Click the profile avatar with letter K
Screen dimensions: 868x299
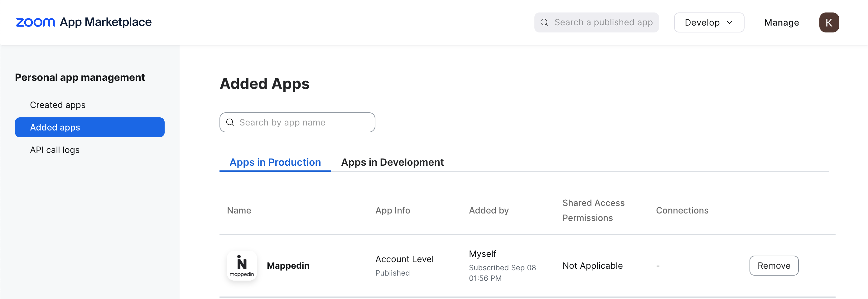pyautogui.click(x=829, y=22)
